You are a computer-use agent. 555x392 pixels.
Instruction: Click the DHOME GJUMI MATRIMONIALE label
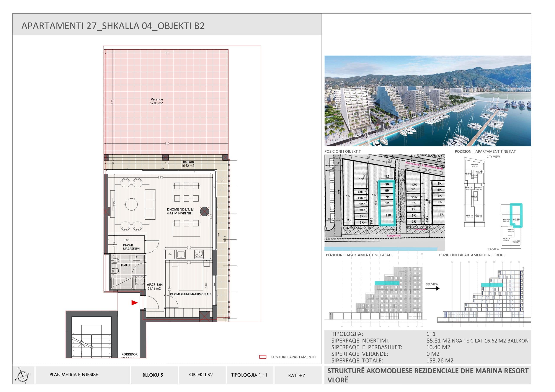click(x=191, y=294)
